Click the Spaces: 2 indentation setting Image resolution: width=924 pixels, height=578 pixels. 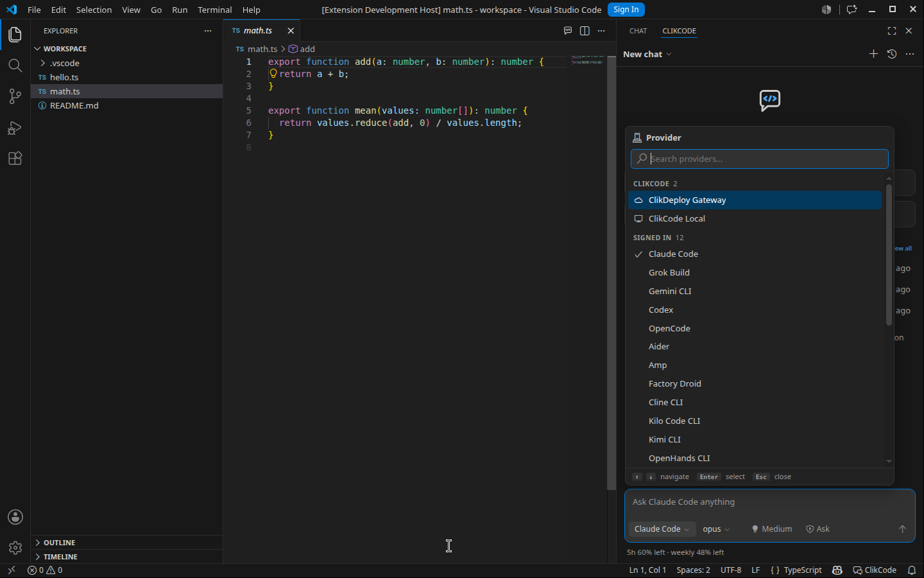(693, 570)
